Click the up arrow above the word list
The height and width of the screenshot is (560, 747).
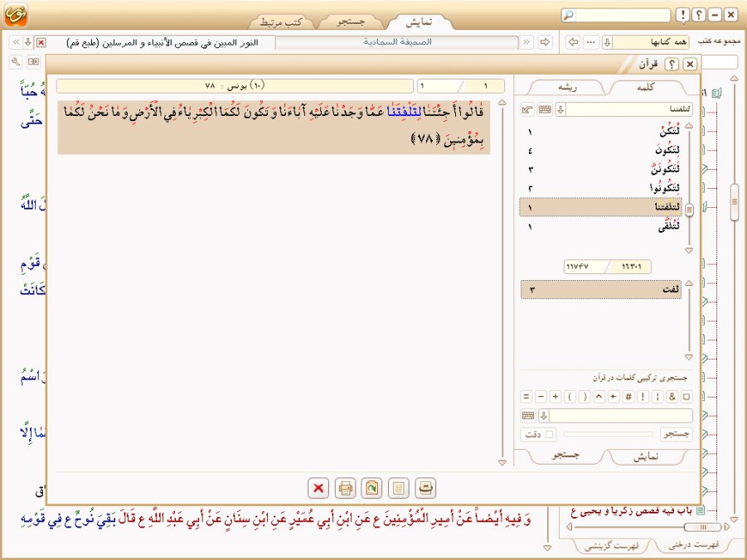point(689,126)
